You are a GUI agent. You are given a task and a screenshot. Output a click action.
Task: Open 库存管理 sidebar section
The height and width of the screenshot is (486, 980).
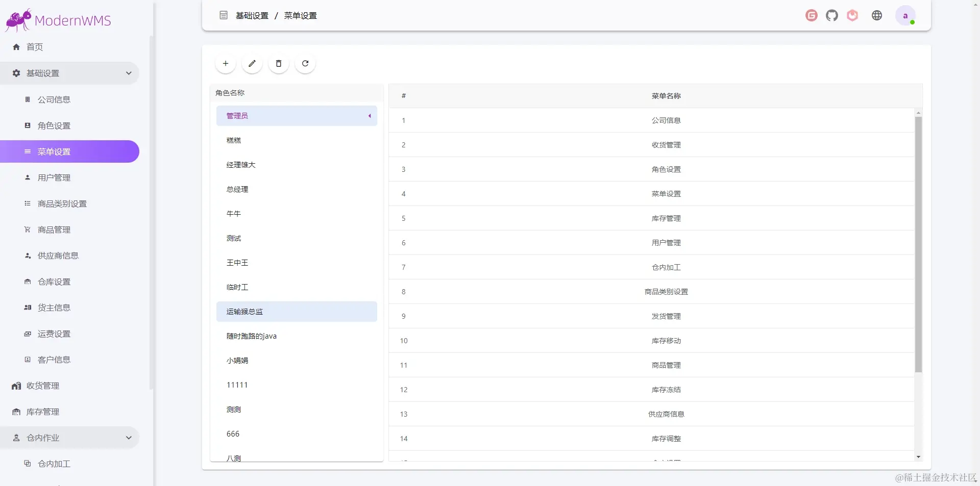(43, 412)
